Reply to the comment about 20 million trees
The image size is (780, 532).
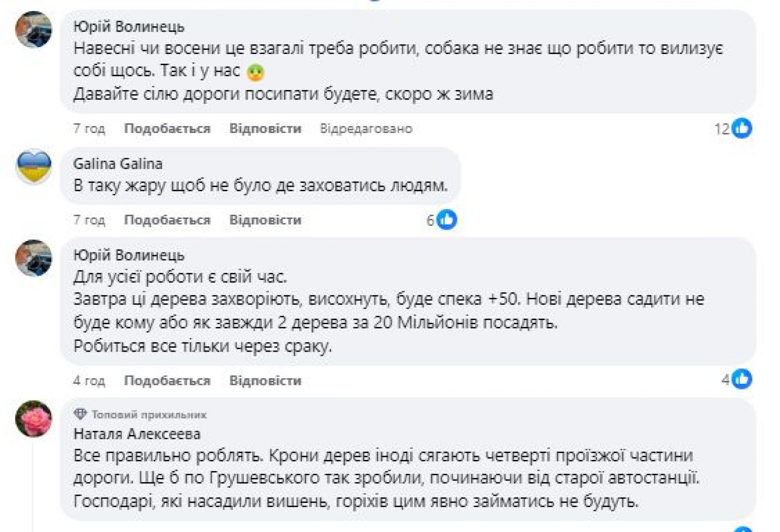[265, 381]
